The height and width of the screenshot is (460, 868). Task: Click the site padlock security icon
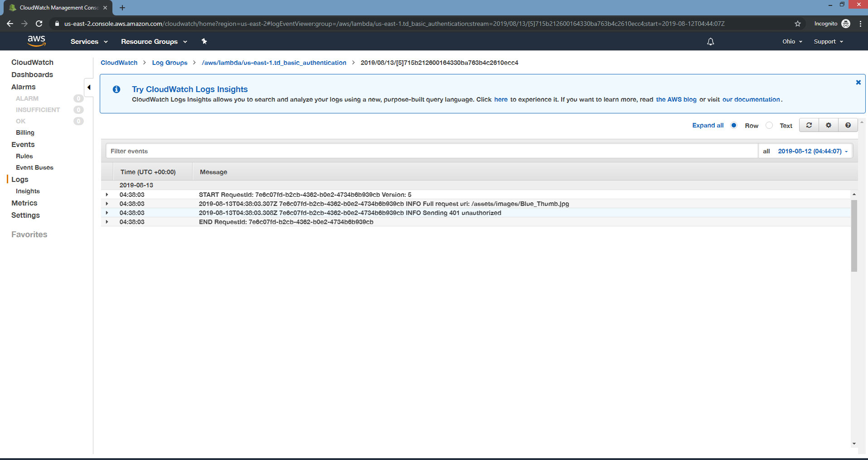pyautogui.click(x=57, y=24)
